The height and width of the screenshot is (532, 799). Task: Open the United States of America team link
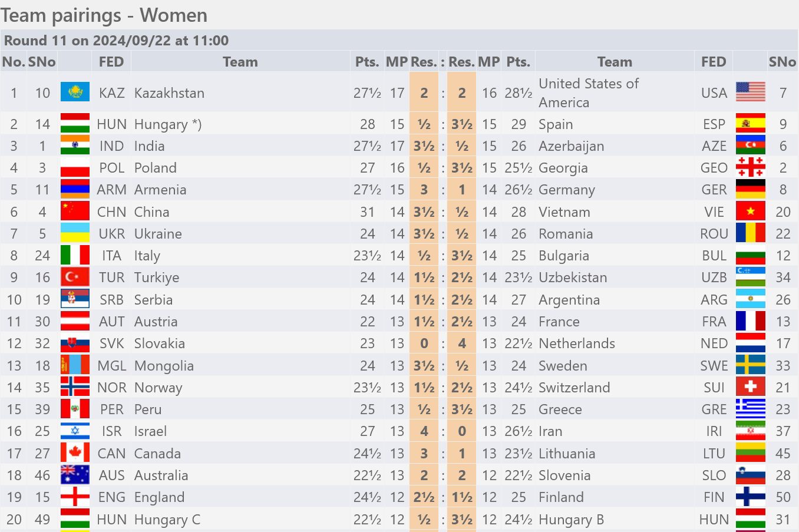pyautogui.click(x=589, y=92)
